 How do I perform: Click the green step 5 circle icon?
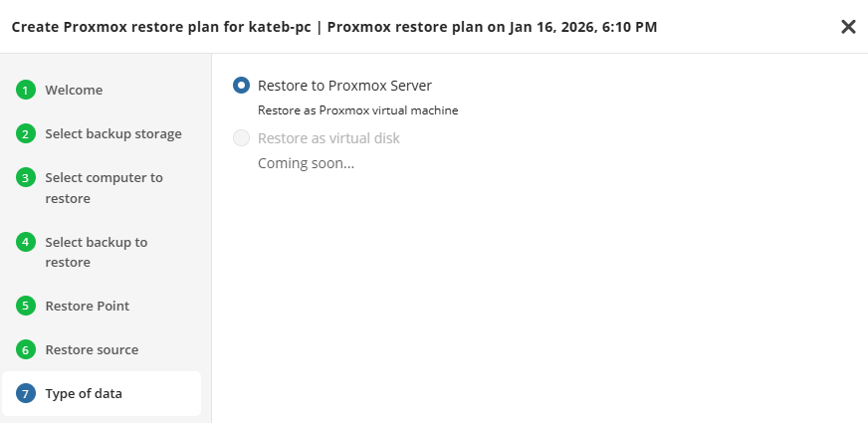(26, 306)
